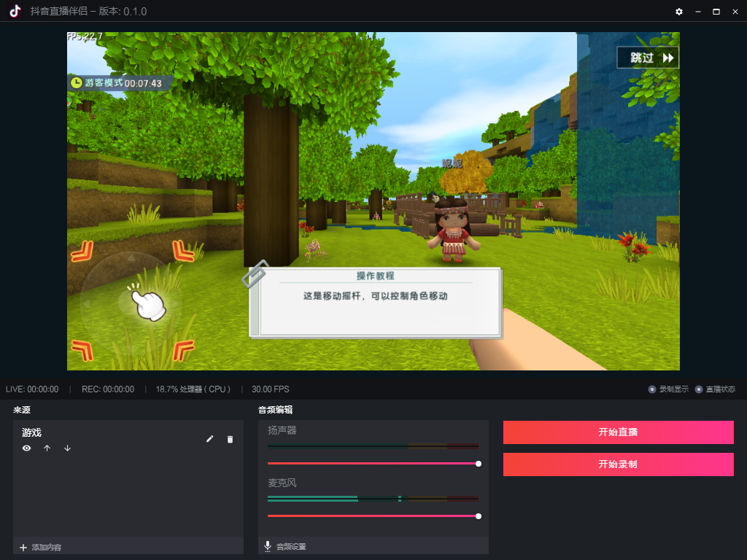Edit the 游戏 source with pencil icon
Image resolution: width=747 pixels, height=560 pixels.
209,439
